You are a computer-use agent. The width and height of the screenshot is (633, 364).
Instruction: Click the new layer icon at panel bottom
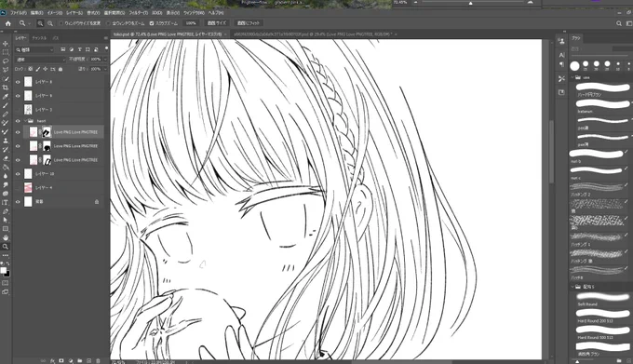pyautogui.click(x=88, y=361)
